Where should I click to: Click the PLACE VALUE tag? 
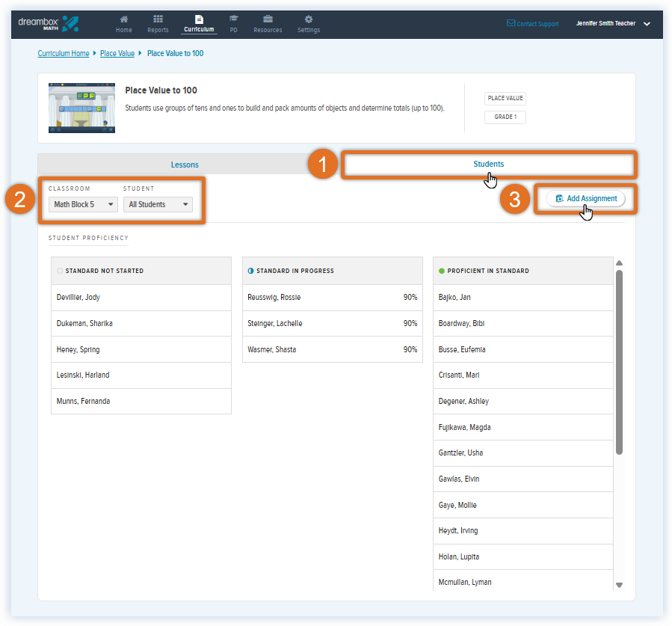(x=505, y=98)
